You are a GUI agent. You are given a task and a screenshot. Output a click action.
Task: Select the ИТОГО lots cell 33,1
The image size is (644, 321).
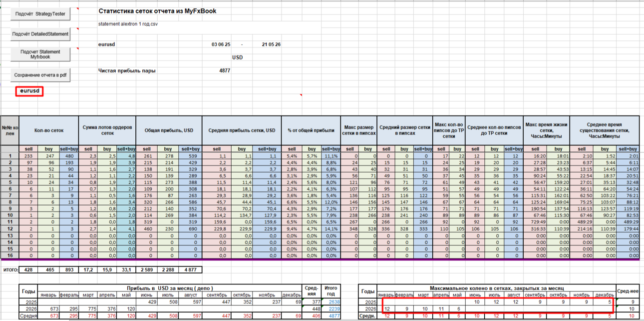coord(126,269)
